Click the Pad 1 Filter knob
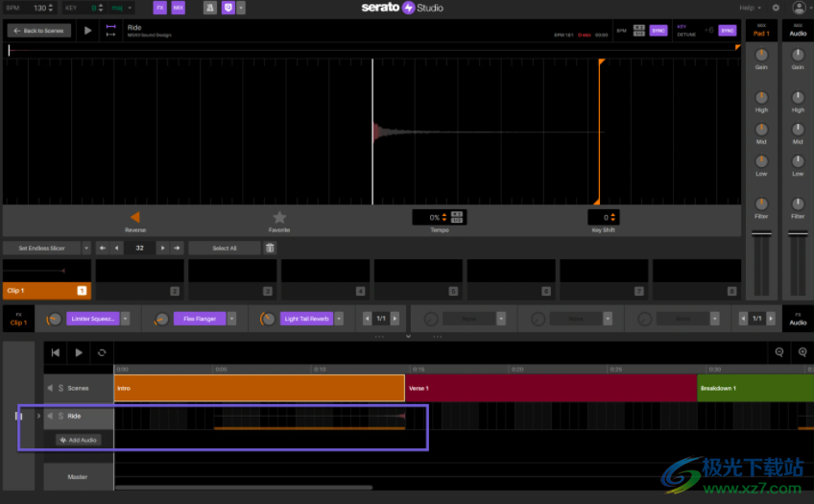814x504 pixels. pyautogui.click(x=761, y=204)
